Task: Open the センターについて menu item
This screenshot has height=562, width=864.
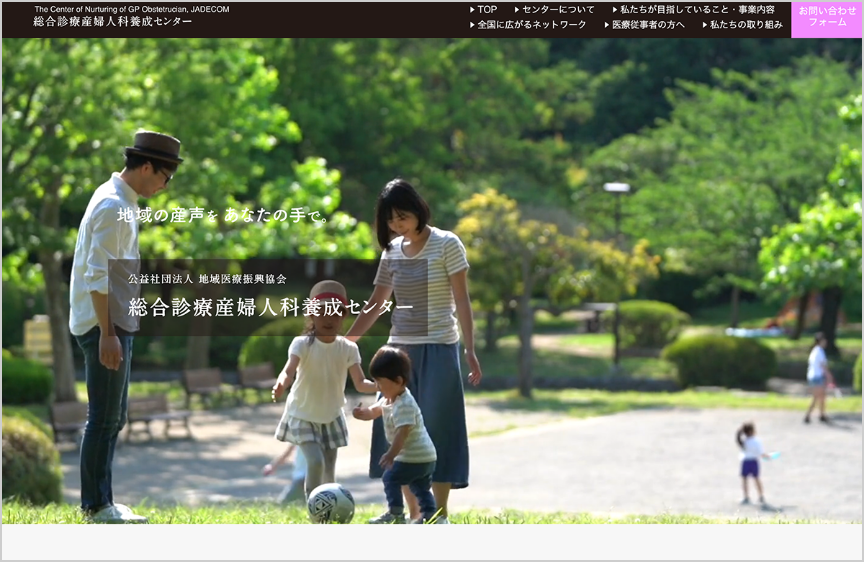Action: pyautogui.click(x=558, y=10)
